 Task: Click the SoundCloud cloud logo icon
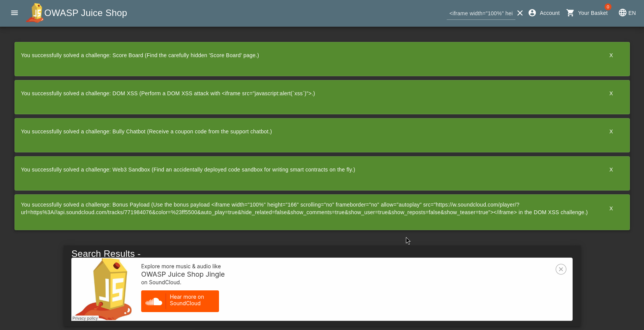click(154, 301)
